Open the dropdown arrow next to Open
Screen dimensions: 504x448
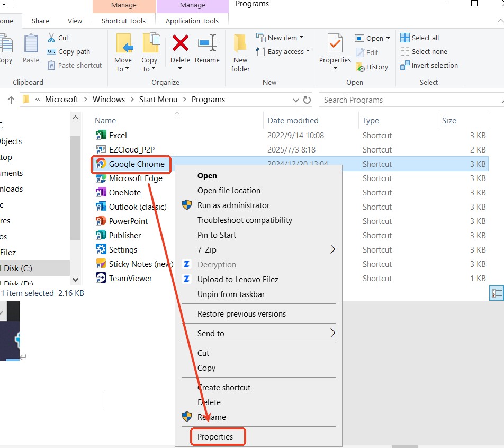coord(388,38)
